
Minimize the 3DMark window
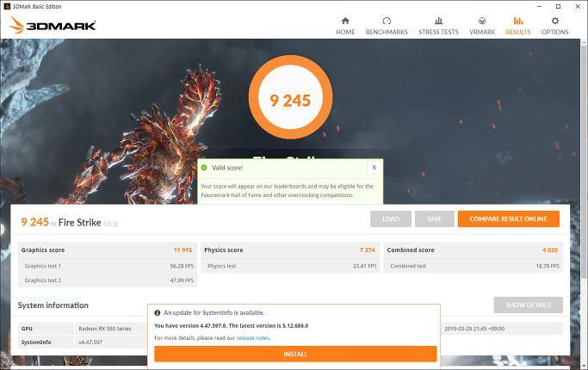click(539, 6)
